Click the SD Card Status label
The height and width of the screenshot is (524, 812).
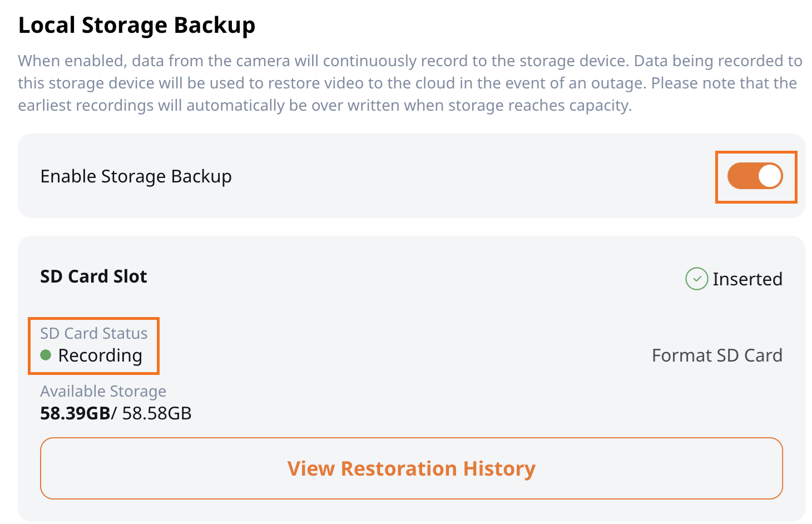94,333
